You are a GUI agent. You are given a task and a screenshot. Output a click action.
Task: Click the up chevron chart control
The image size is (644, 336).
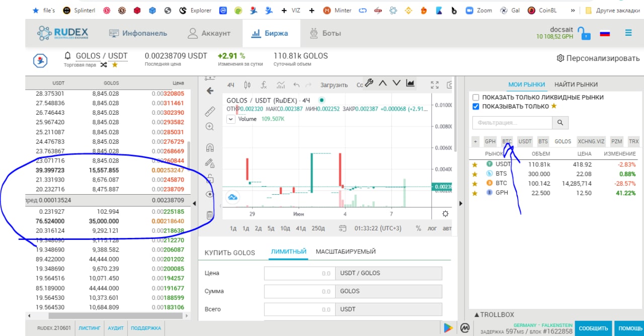tap(383, 83)
